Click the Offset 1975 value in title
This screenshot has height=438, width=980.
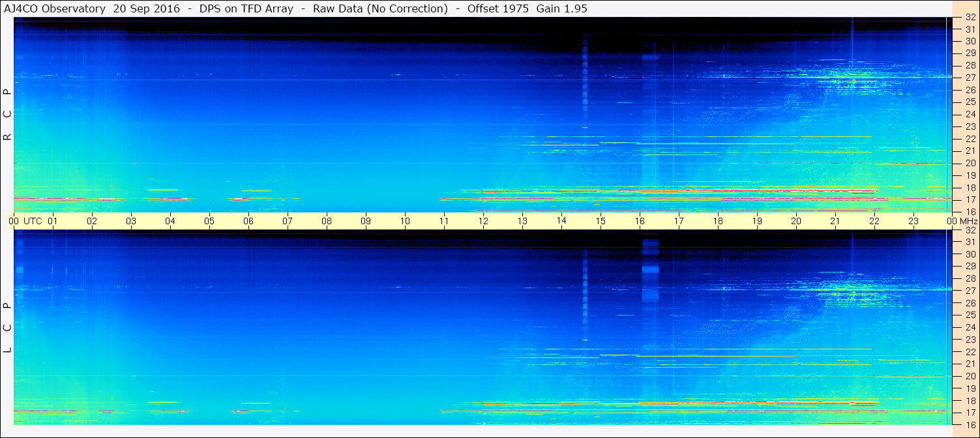pos(498,9)
